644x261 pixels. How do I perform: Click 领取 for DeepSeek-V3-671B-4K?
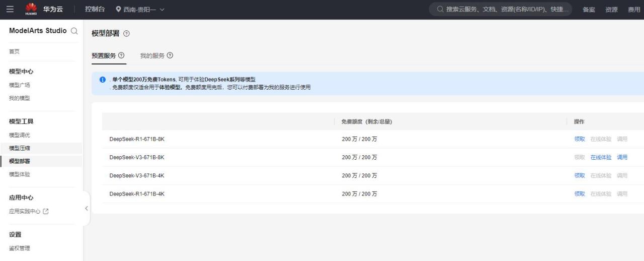pyautogui.click(x=580, y=175)
